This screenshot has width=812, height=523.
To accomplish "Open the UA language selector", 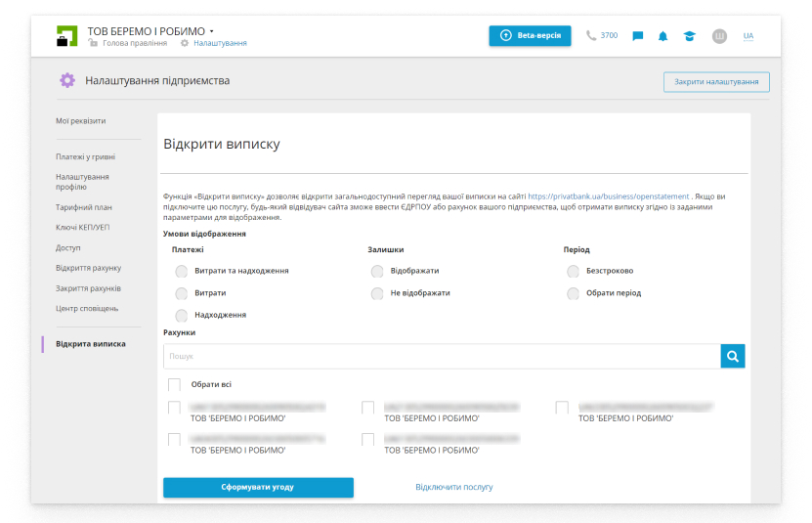I will coord(748,36).
